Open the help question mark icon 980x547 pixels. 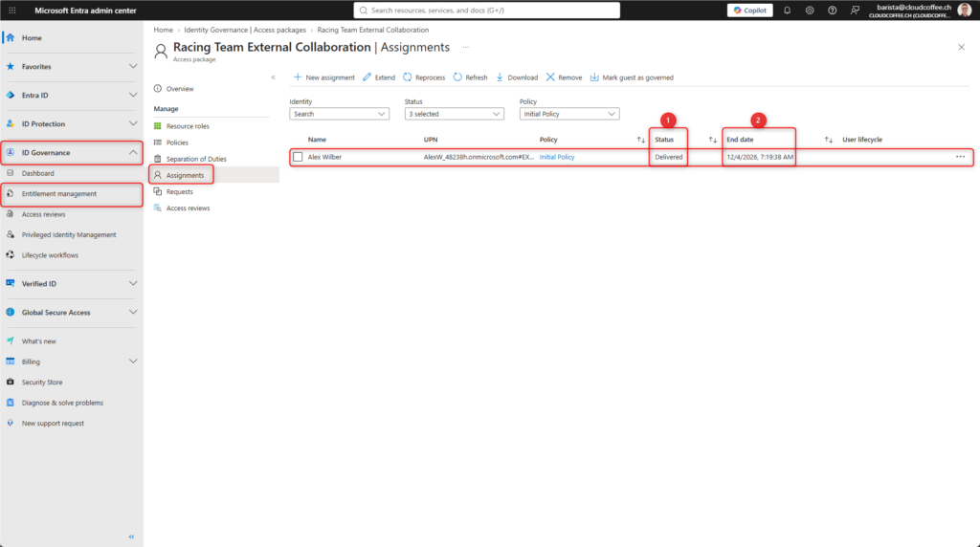[x=832, y=10]
